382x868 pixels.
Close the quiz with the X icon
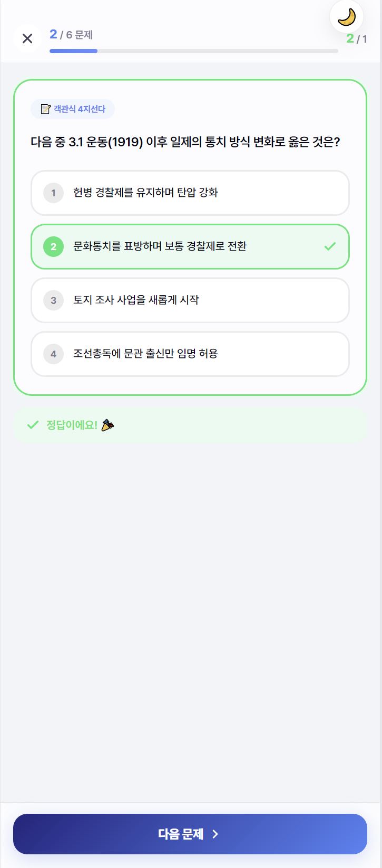(27, 38)
